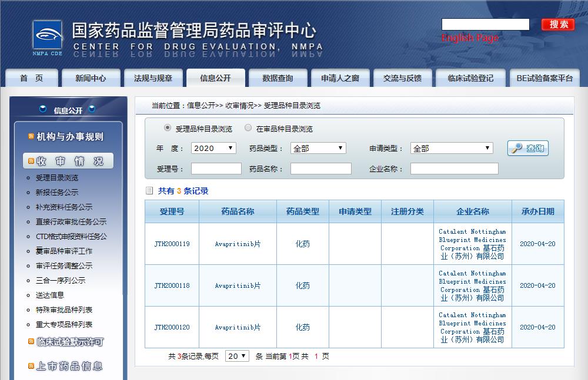This screenshot has height=380, width=588.
Task: Select 受理品种目录浏览 radio button
Action: coord(168,128)
